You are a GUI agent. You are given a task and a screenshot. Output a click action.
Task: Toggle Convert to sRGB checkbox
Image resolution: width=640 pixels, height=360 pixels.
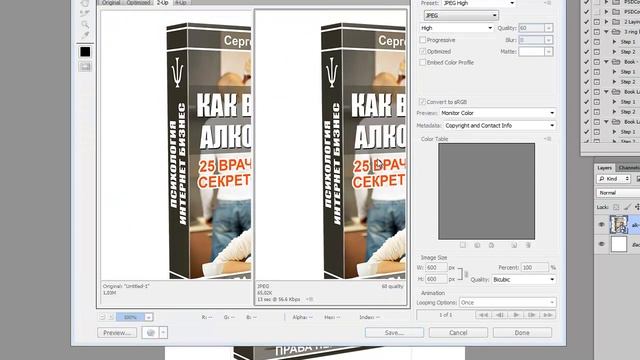tap(422, 102)
